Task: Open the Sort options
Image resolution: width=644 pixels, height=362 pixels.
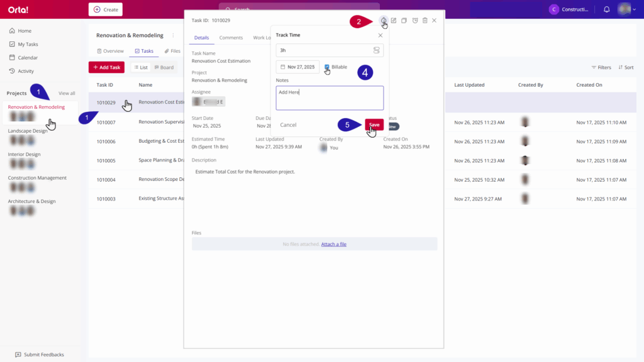Action: click(x=626, y=67)
